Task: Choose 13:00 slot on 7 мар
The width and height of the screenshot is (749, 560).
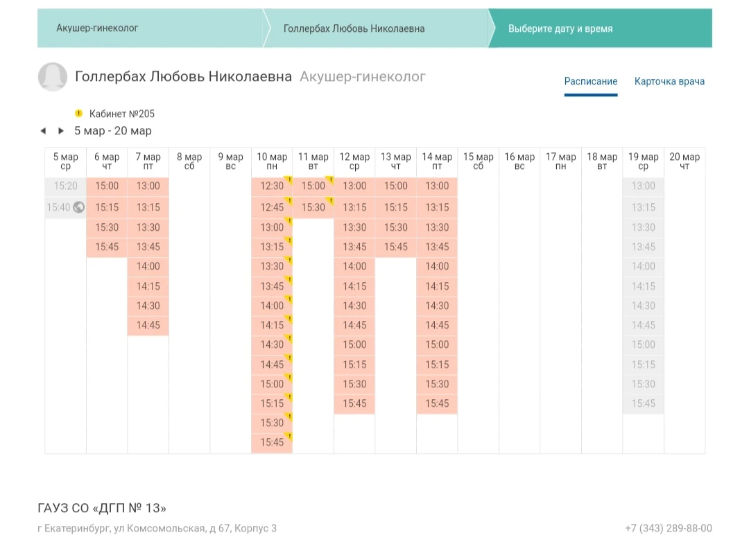Action: 148,186
